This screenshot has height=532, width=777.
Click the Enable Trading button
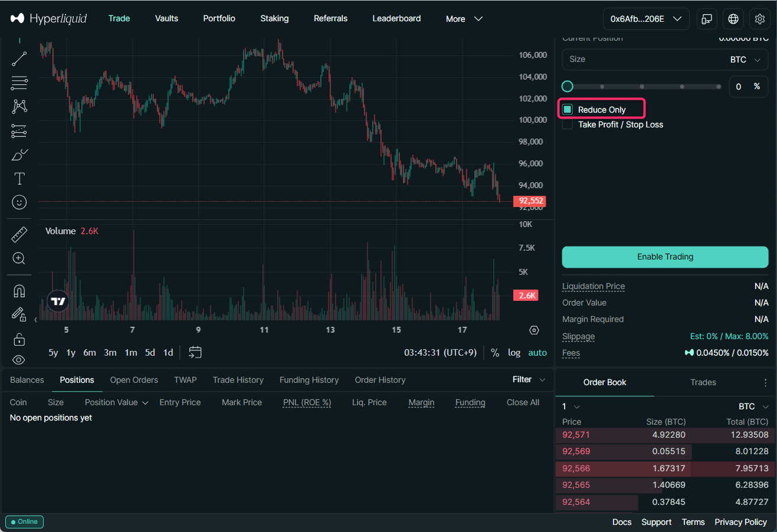pos(665,257)
